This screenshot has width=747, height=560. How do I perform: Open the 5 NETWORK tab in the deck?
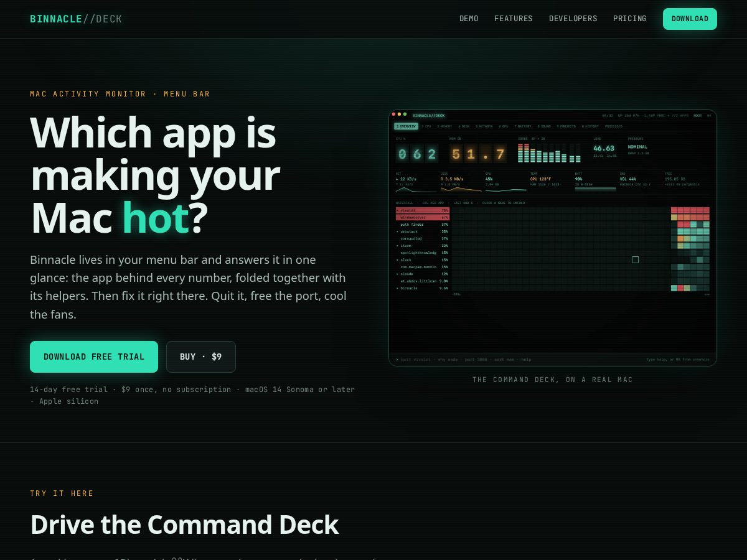484,126
